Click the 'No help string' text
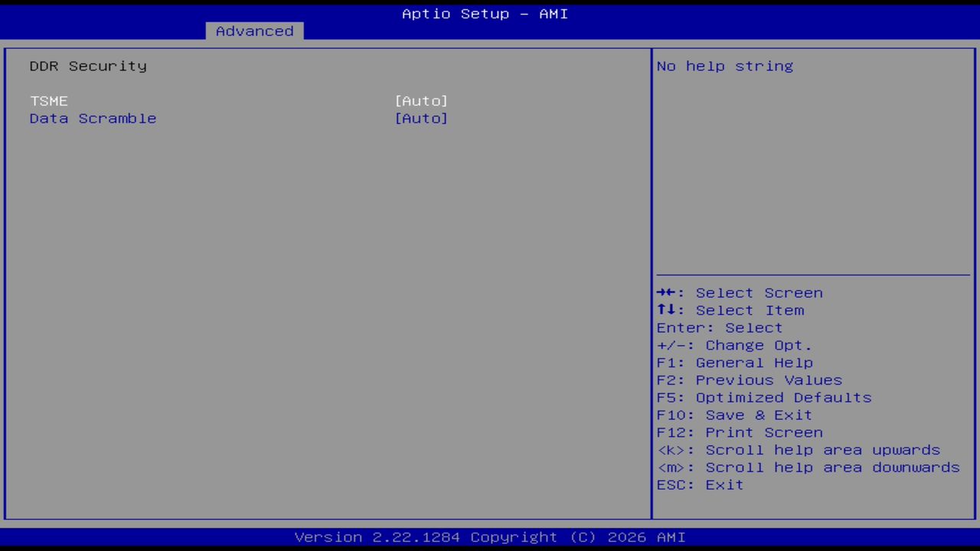 725,66
